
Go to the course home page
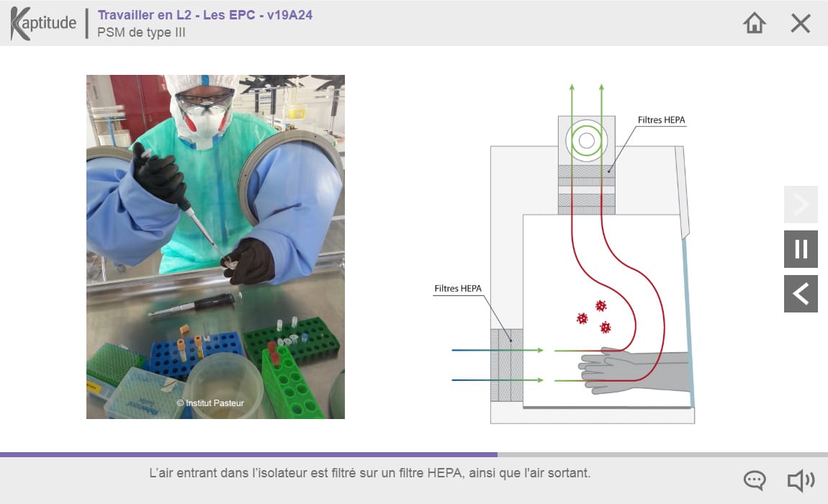coord(754,23)
